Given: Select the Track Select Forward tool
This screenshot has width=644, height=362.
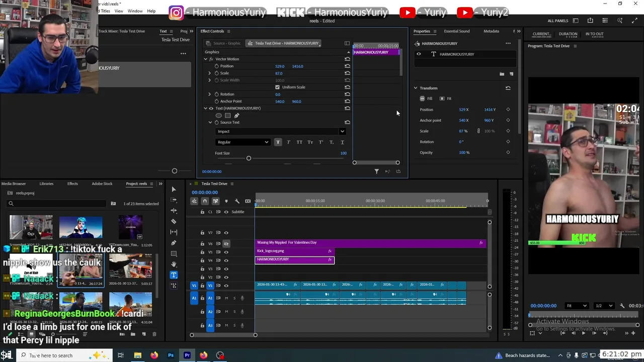Looking at the screenshot, I should [174, 200].
